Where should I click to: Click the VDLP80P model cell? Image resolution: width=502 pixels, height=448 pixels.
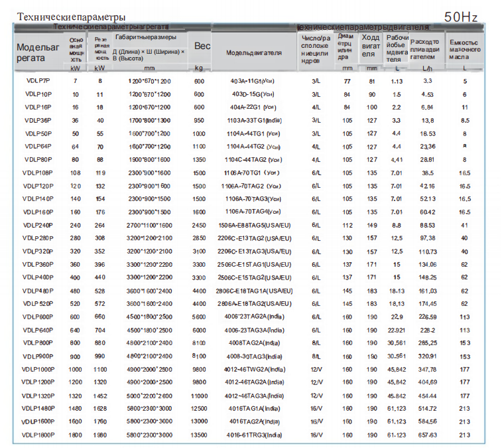pyautogui.click(x=38, y=159)
